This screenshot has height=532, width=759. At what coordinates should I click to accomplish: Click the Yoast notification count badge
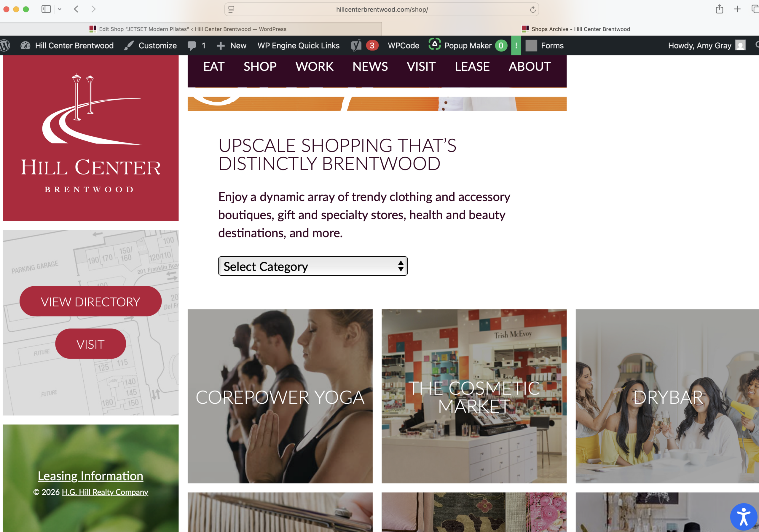(372, 45)
